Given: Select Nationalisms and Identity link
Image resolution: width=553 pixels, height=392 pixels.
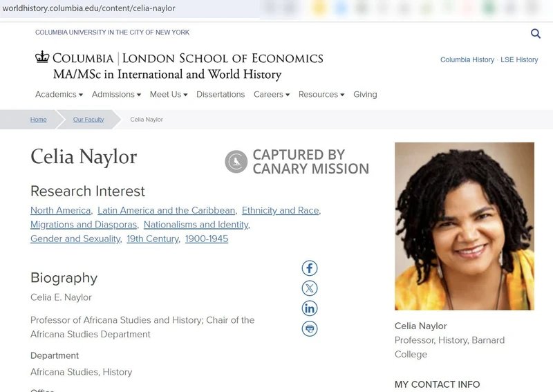Looking at the screenshot, I should point(196,225).
